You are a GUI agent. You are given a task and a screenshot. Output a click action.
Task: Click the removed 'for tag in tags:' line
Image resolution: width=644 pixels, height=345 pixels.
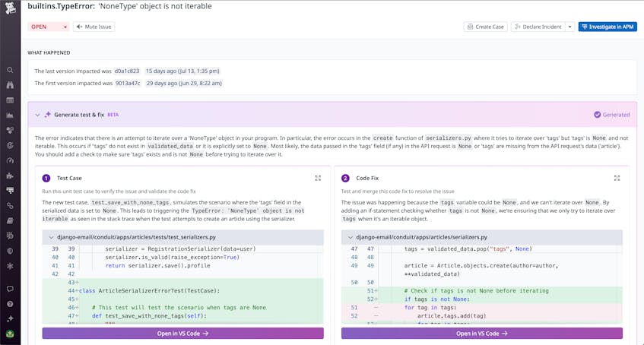482,308
